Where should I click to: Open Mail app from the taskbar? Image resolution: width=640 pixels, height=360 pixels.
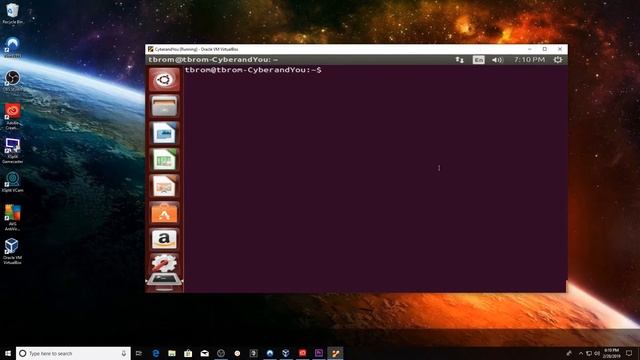[204, 353]
